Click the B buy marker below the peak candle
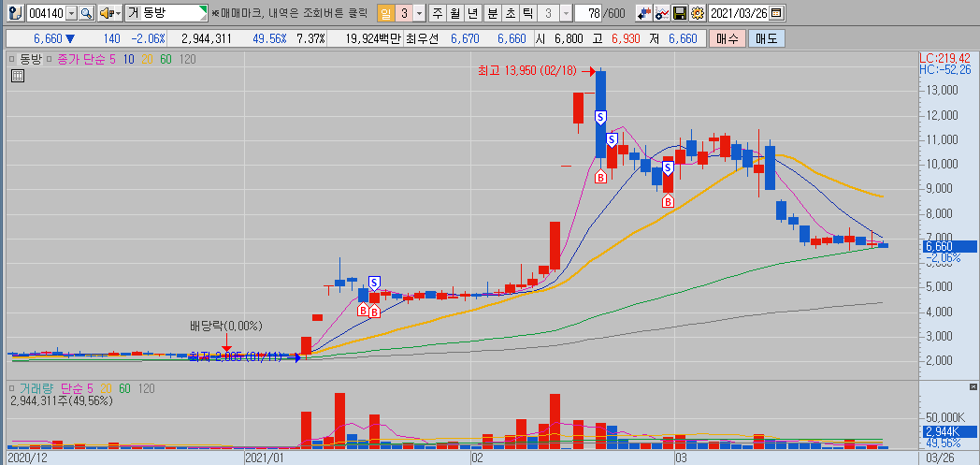Viewport: 980px width, 465px height. 600,178
